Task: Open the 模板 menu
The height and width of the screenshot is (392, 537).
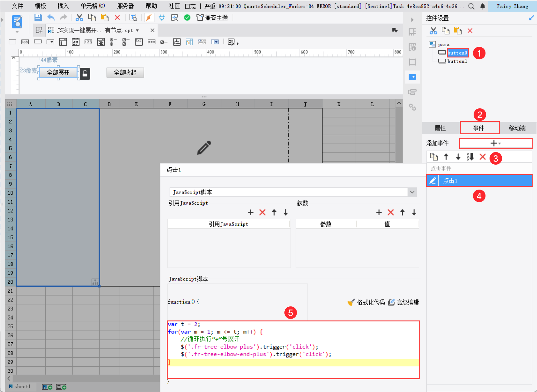Action: coord(40,6)
